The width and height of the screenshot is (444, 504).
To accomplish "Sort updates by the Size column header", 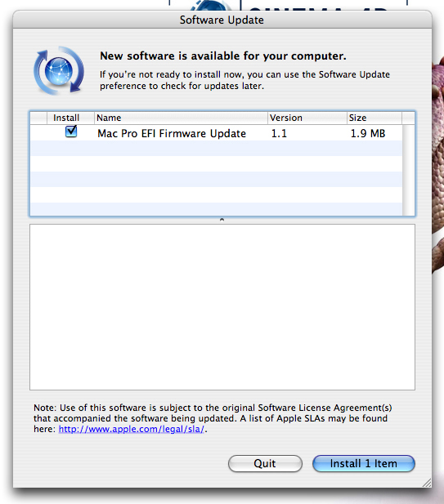I will 374,118.
